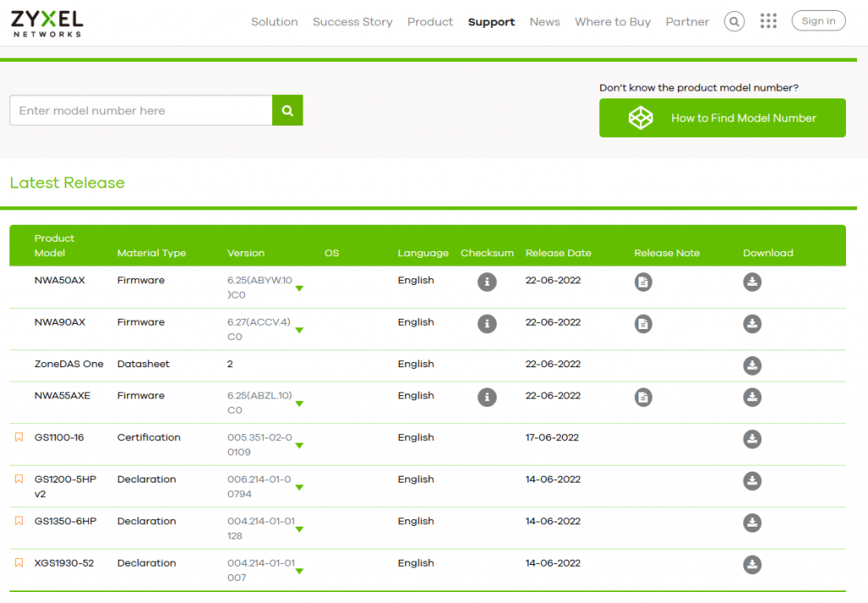Image resolution: width=868 pixels, height=603 pixels.
Task: Download the GS1100-16 certification
Action: click(x=753, y=439)
